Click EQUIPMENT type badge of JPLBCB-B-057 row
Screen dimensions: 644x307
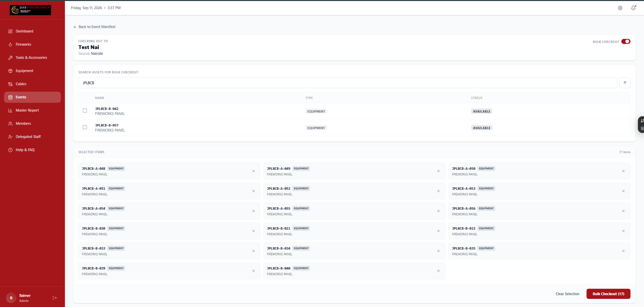coord(316,128)
